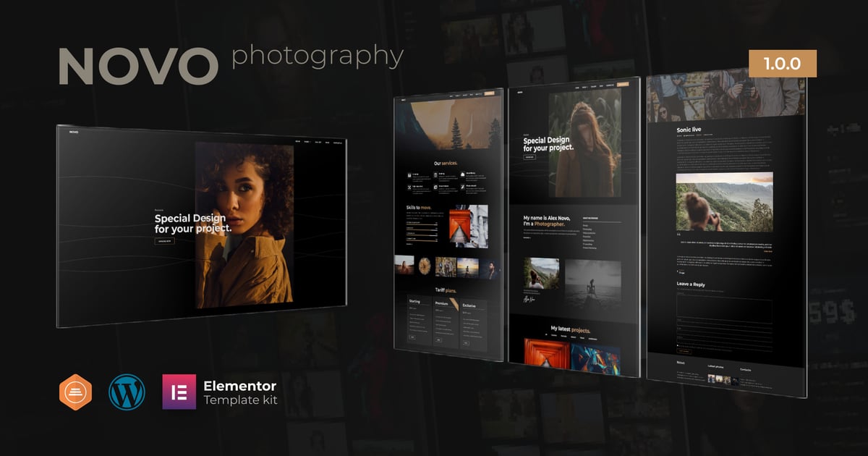Click the orange hexagon badge icon
This screenshot has width=868, height=456.
click(76, 392)
